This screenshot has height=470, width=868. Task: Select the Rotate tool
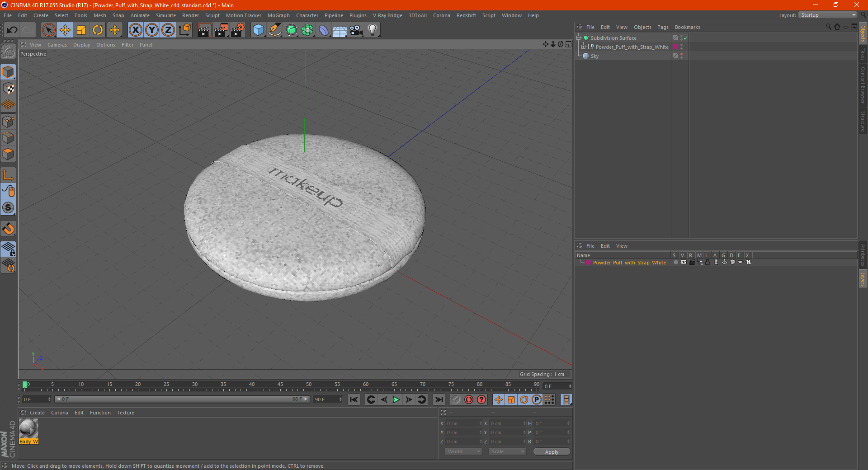(98, 30)
